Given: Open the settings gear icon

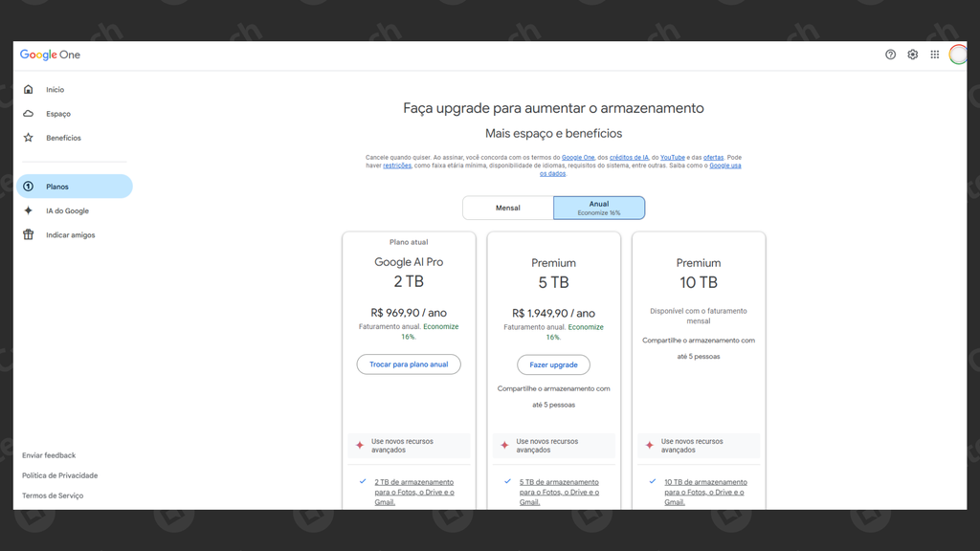Looking at the screenshot, I should 912,55.
